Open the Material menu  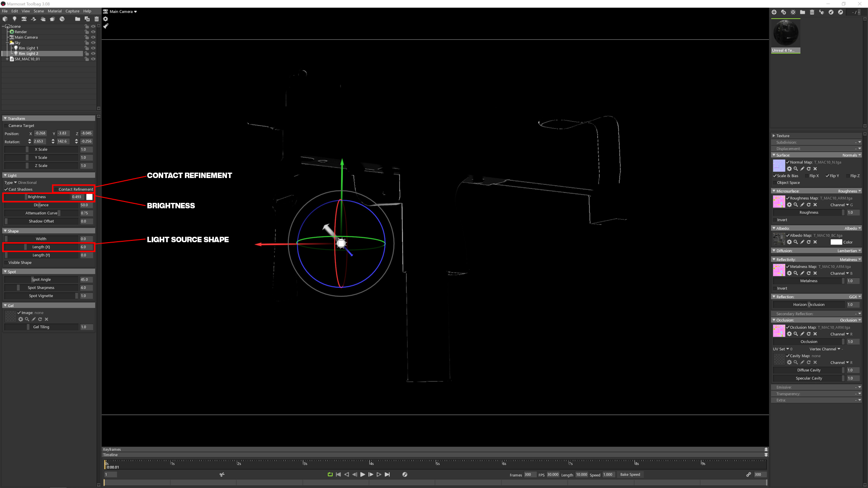(55, 11)
